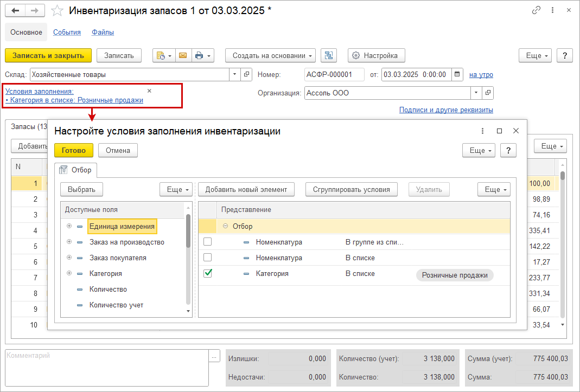Image resolution: width=580 pixels, height=392 pixels.
Task: Open the на утро link
Action: click(x=481, y=74)
